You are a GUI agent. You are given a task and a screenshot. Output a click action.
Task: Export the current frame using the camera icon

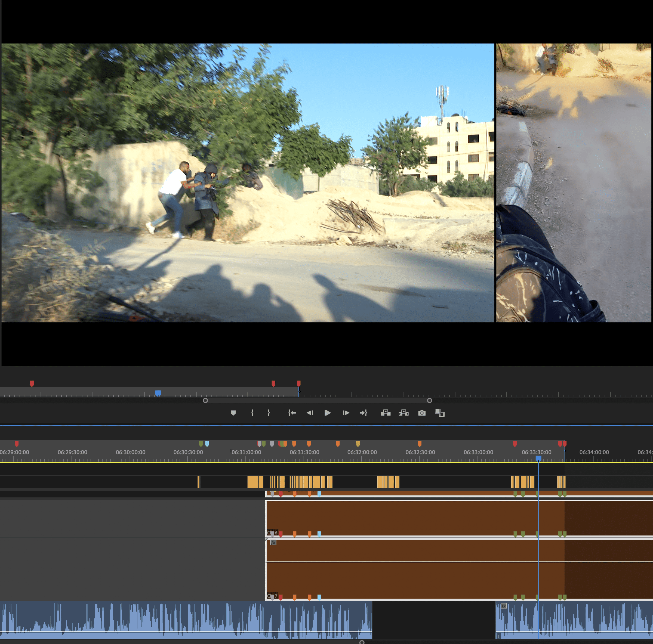click(x=422, y=413)
